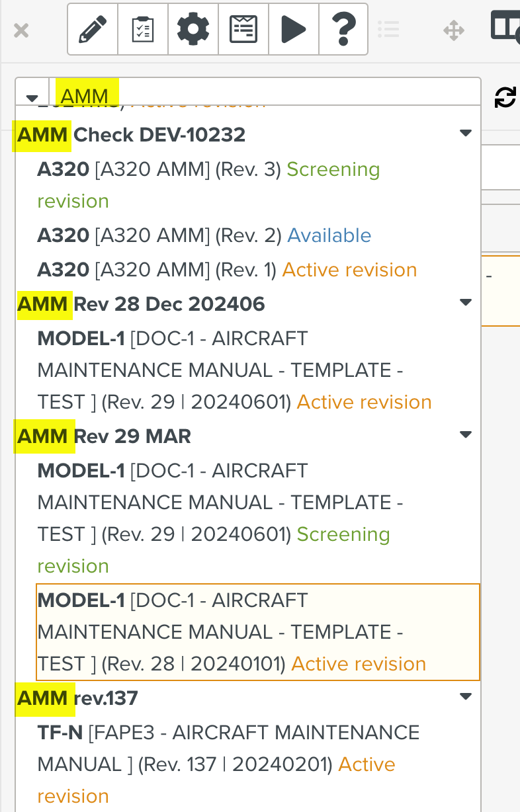Click the refresh arrows icon

click(505, 97)
